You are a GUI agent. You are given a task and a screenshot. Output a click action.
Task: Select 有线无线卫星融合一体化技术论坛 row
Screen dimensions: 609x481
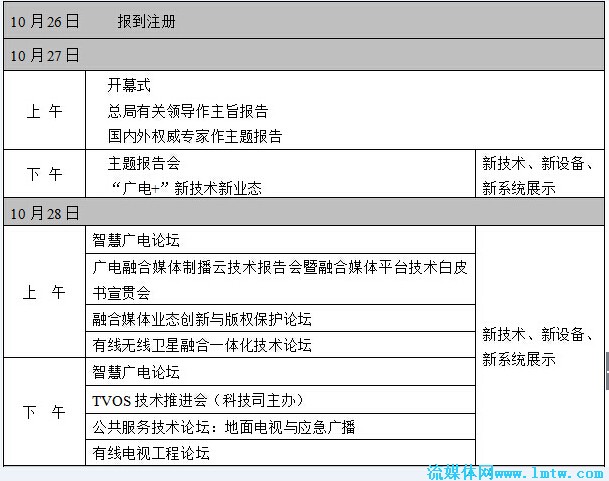coord(202,345)
